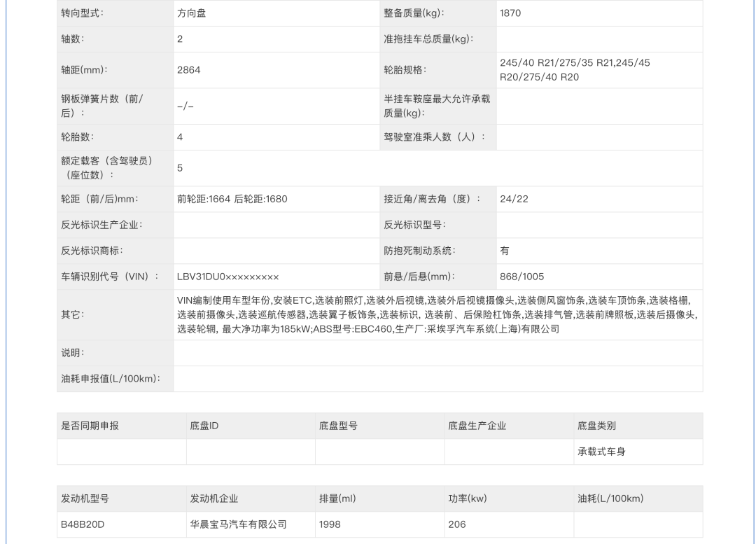The image size is (756, 544).
Task: Click the label 整备质量(kg):
Action: 414,13
